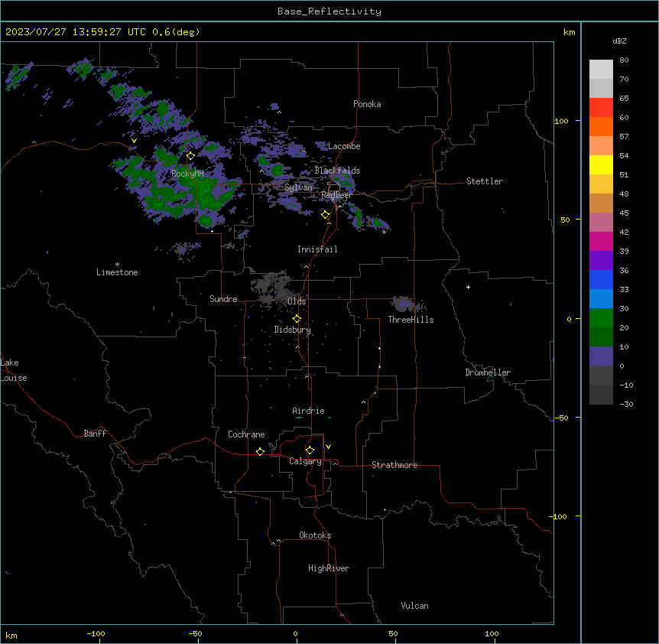This screenshot has width=659, height=644.
Task: Click the yellow diamond marker south of RedDeer
Action: (x=325, y=215)
